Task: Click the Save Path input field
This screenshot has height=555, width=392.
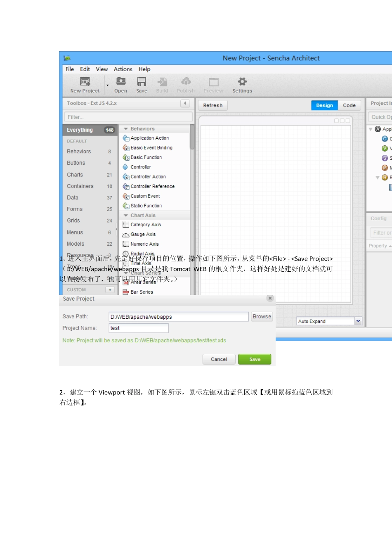Action: point(179,317)
